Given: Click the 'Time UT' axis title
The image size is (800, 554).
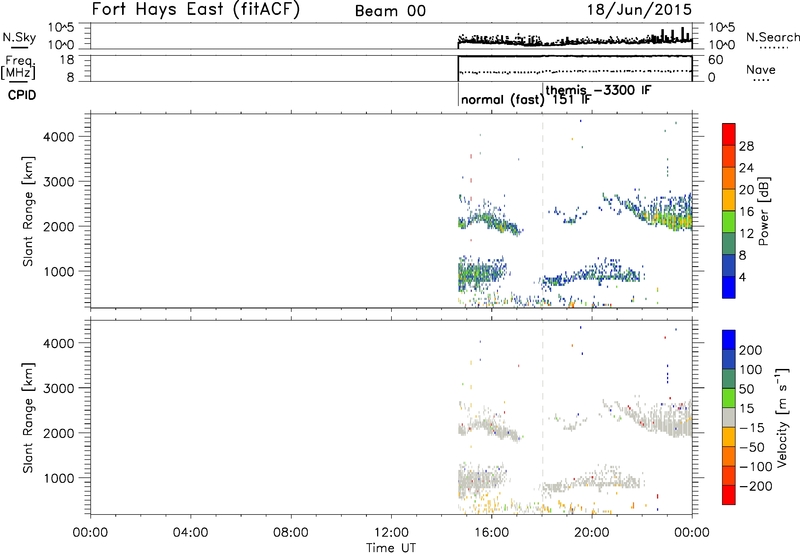Looking at the screenshot, I should (x=391, y=548).
